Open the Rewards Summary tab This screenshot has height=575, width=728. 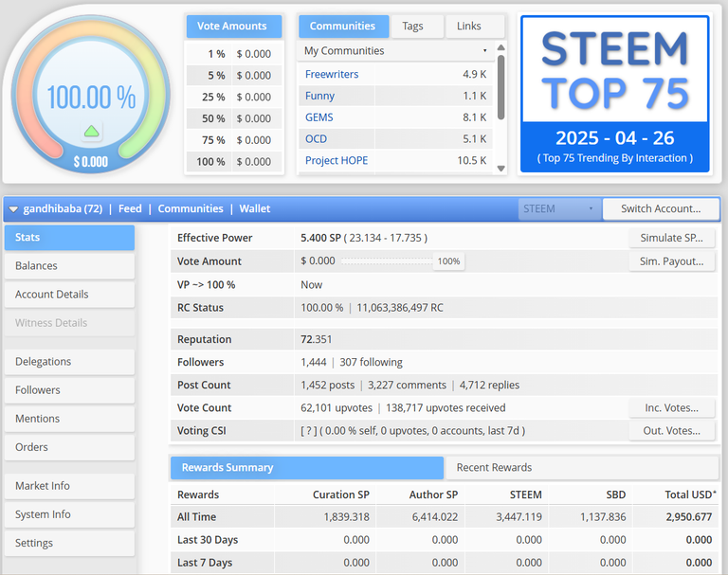pos(307,468)
